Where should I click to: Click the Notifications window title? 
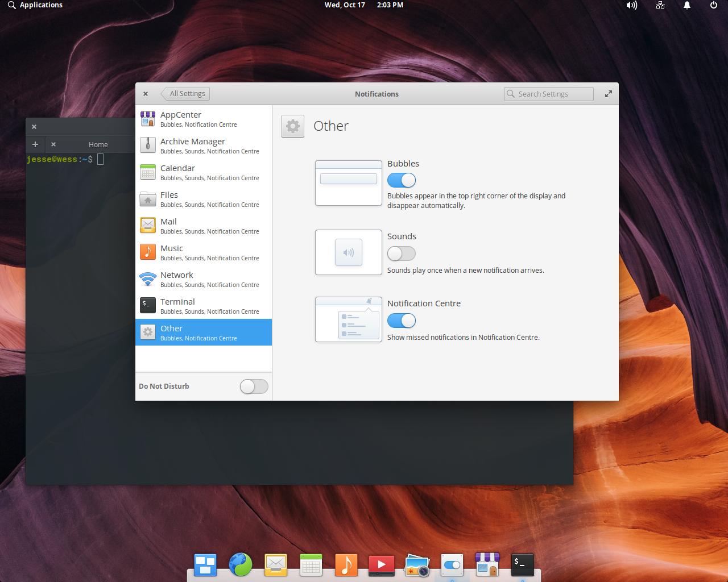[377, 94]
